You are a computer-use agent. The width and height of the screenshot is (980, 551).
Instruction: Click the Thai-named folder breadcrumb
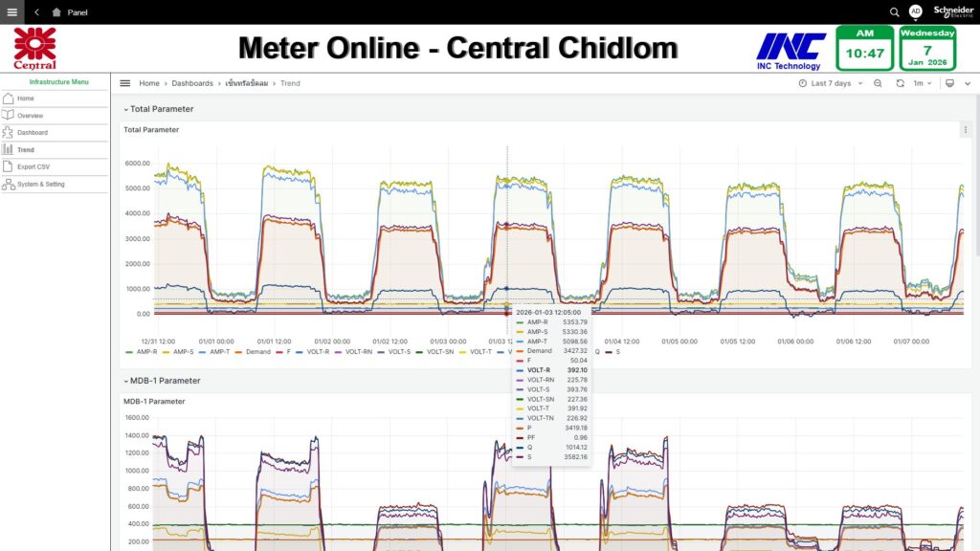point(246,83)
